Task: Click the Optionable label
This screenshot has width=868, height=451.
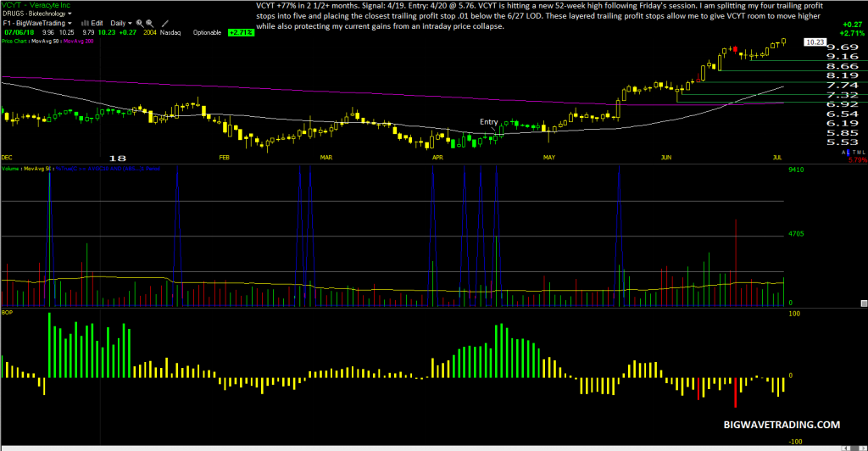Action: (207, 33)
